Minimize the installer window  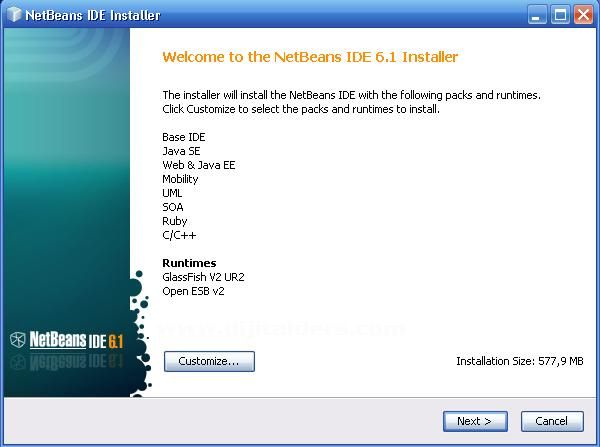[x=536, y=15]
